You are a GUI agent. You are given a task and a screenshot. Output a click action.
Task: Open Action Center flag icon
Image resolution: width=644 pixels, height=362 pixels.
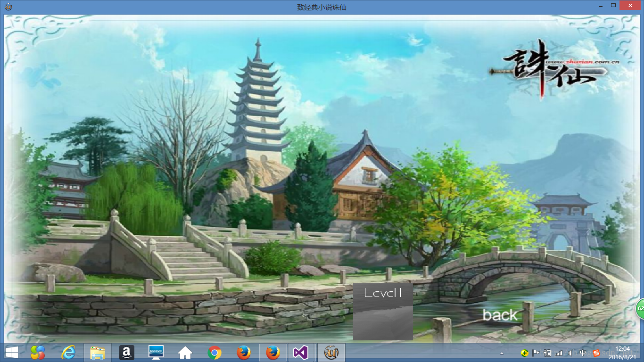pos(536,353)
